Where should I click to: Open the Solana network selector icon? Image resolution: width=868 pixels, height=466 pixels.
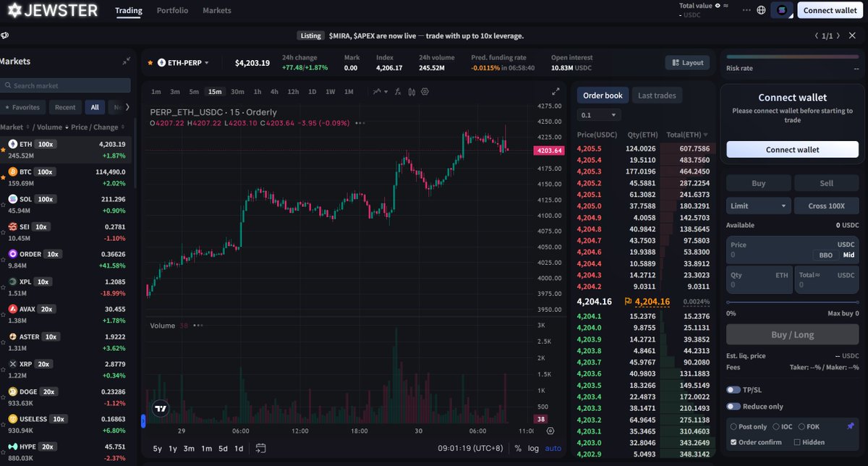tap(781, 10)
